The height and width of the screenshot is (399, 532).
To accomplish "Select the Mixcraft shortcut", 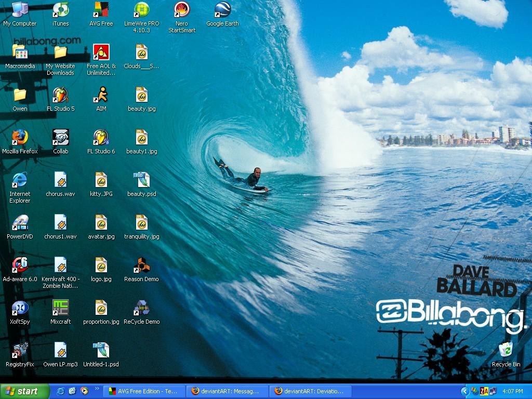I will (60, 312).
